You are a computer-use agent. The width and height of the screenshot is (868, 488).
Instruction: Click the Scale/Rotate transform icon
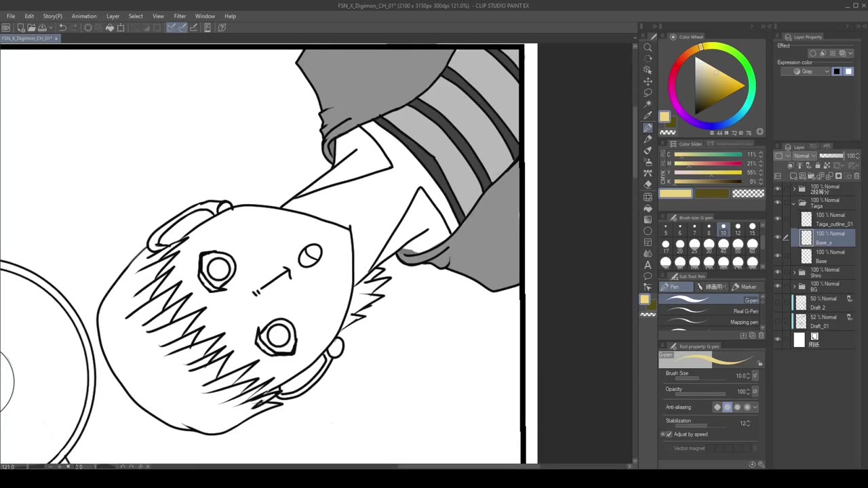pos(121,28)
